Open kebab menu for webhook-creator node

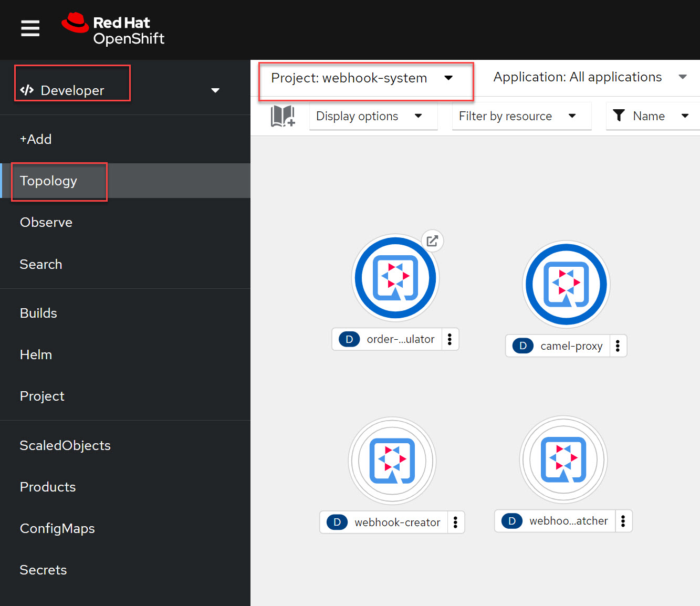[456, 523]
